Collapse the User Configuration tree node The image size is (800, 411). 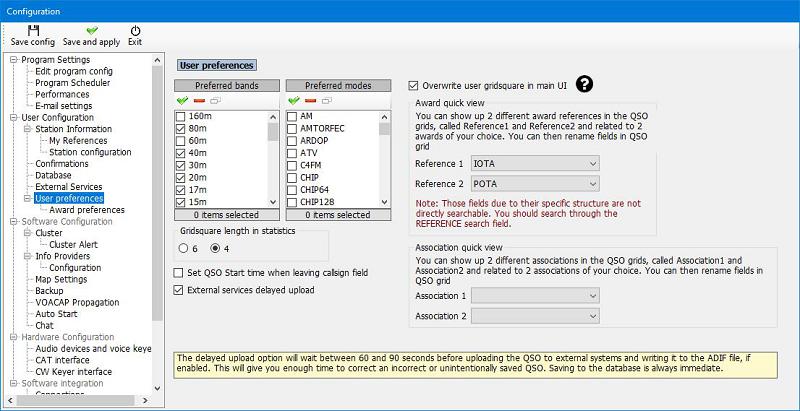pyautogui.click(x=13, y=117)
